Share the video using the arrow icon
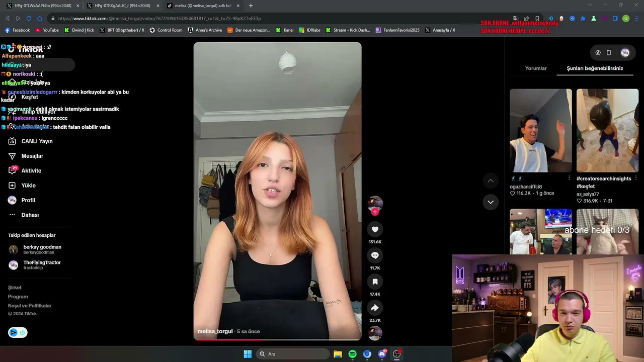 click(375, 308)
